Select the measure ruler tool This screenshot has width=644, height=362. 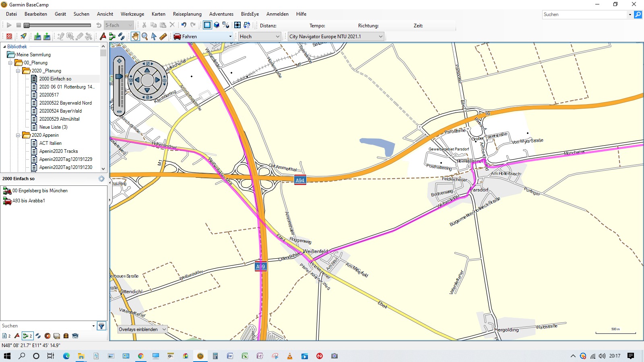click(x=163, y=37)
